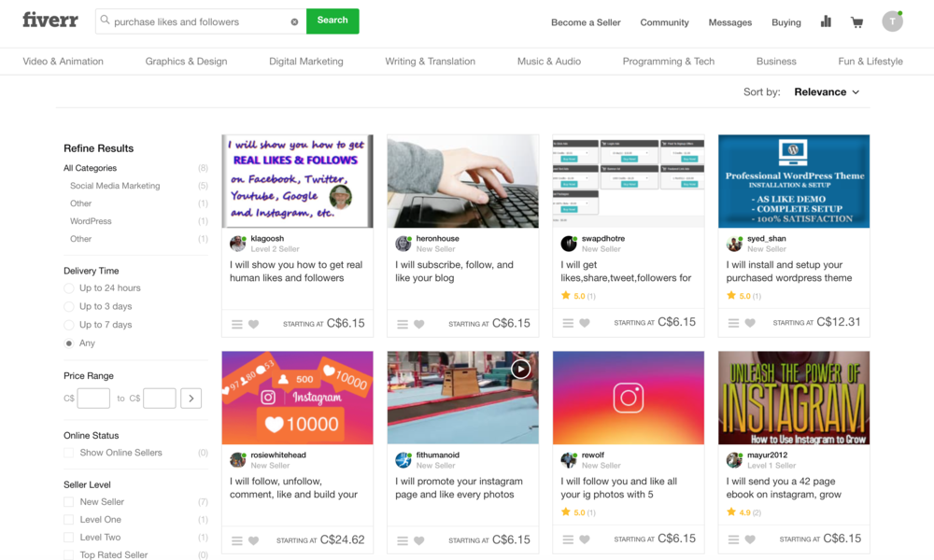Open collections menu on mayur2012 gig
This screenshot has height=560, width=934.
tap(734, 539)
